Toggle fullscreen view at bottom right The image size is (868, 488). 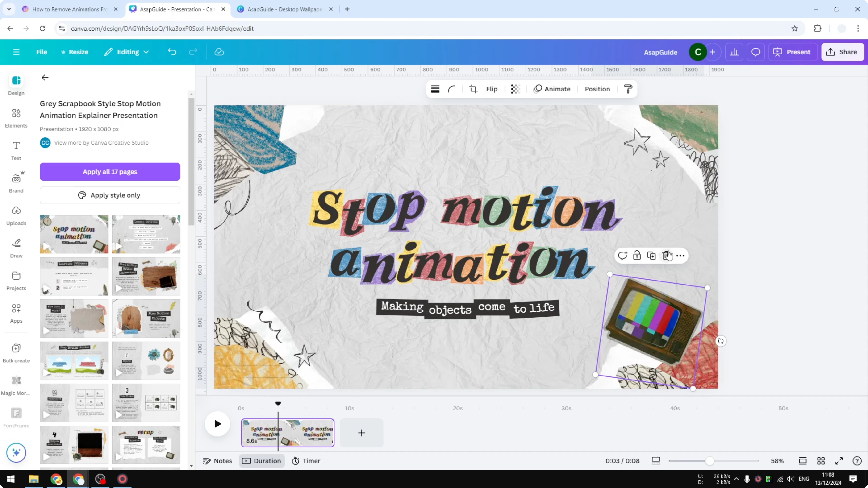[839, 461]
